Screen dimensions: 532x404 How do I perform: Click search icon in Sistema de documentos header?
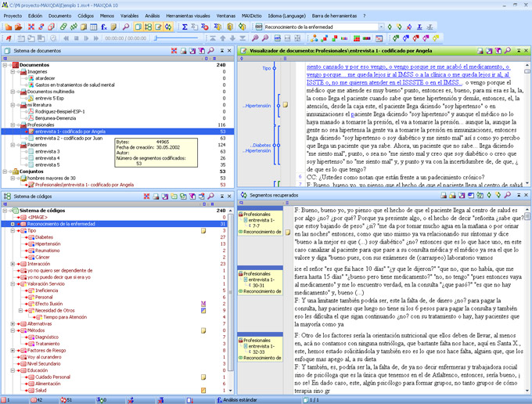(x=210, y=51)
